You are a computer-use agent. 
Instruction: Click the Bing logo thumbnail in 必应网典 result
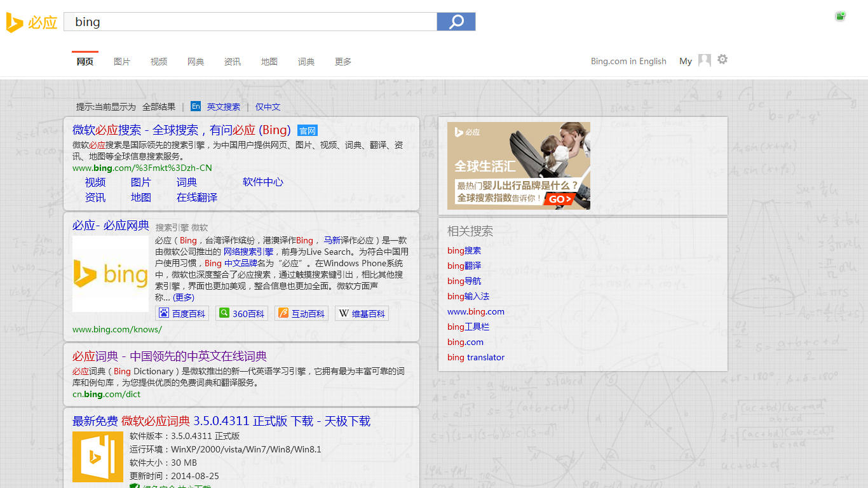pos(110,275)
